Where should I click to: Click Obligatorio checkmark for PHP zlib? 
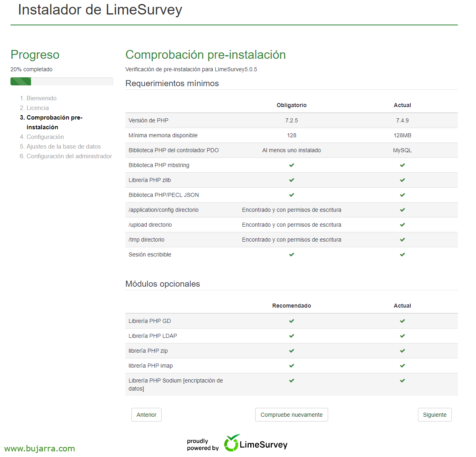291,180
